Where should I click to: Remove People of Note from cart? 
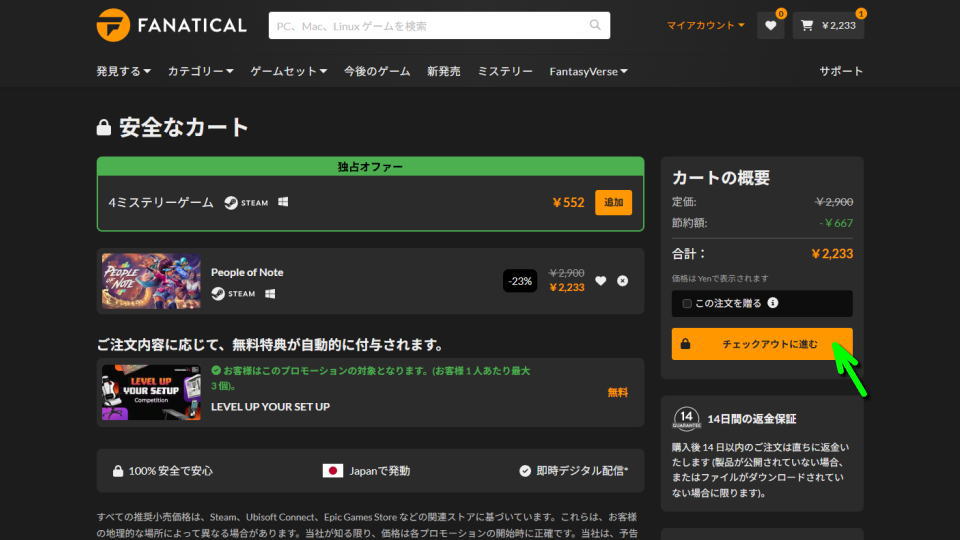coord(623,281)
